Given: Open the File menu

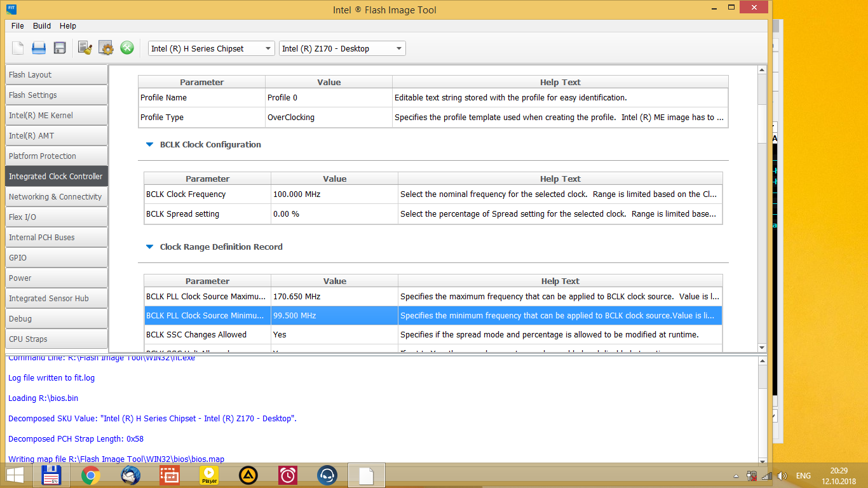Looking at the screenshot, I should pyautogui.click(x=18, y=26).
